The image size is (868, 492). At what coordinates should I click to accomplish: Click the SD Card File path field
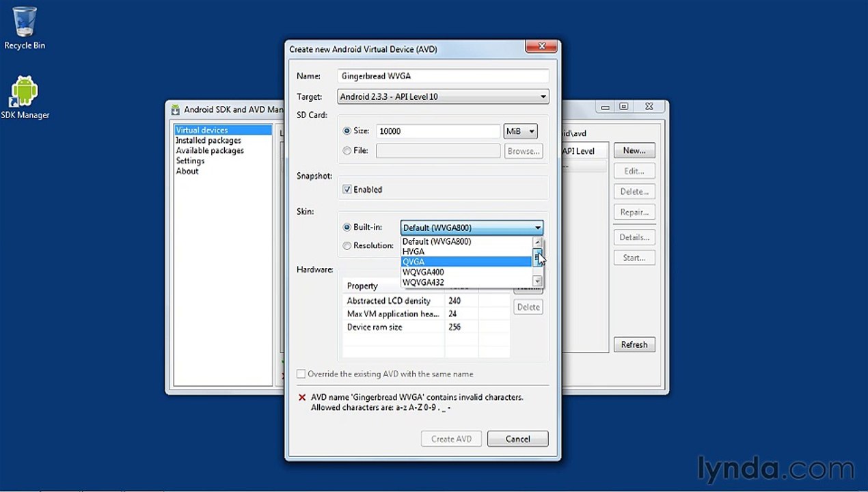pos(438,150)
